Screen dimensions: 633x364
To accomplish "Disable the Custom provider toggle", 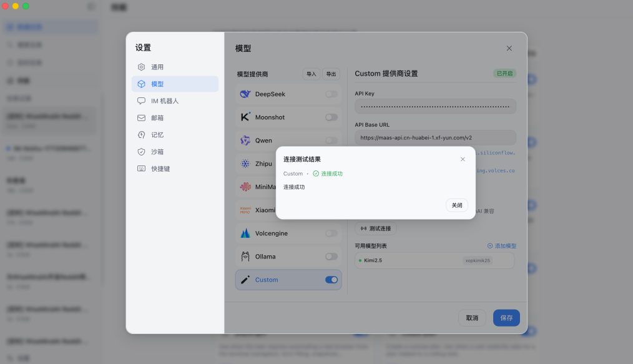I will (331, 280).
